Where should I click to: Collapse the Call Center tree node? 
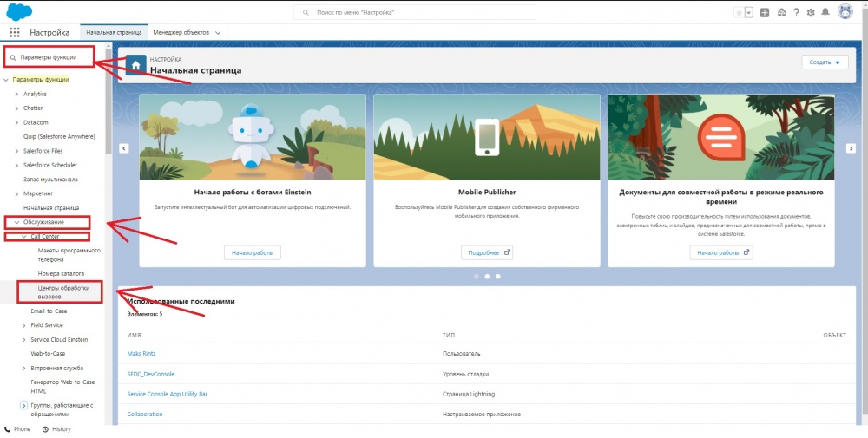coord(23,237)
